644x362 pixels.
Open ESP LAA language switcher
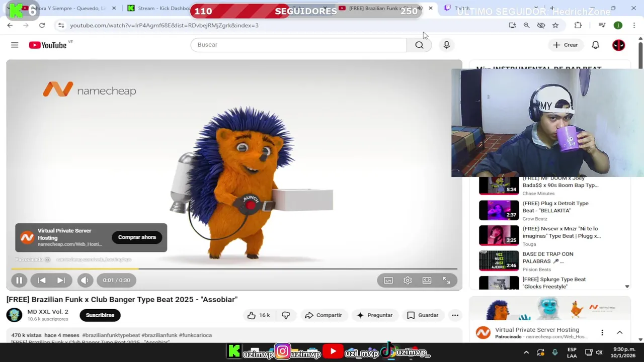tap(572, 352)
